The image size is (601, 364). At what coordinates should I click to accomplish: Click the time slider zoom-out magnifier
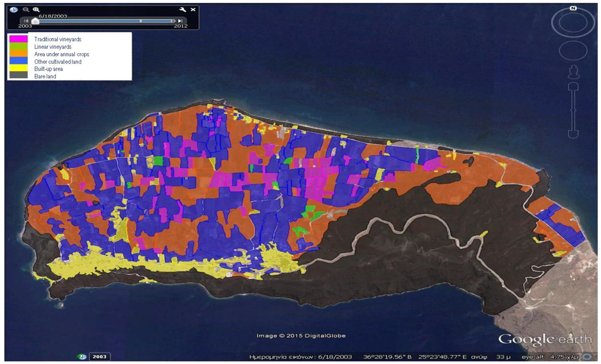26,9
